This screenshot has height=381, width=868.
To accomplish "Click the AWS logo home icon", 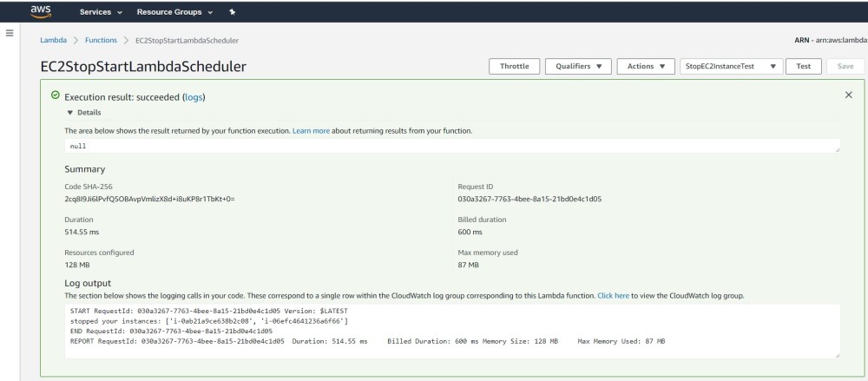I will click(x=41, y=11).
